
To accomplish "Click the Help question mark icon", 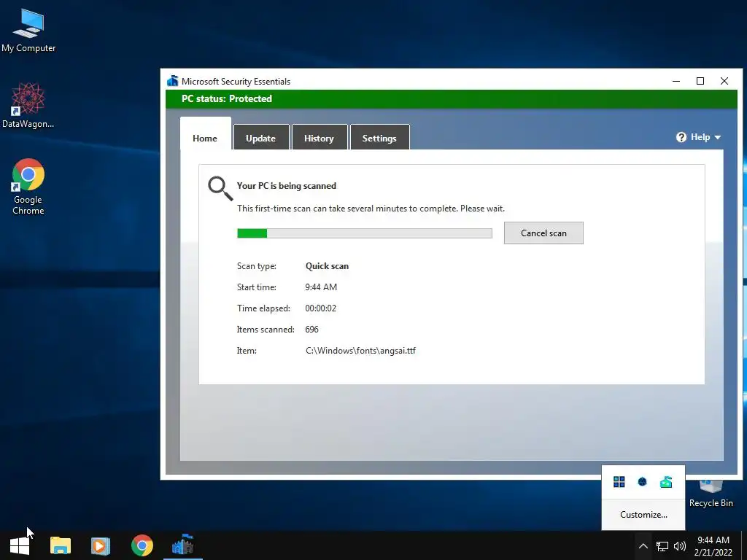I will pos(681,137).
